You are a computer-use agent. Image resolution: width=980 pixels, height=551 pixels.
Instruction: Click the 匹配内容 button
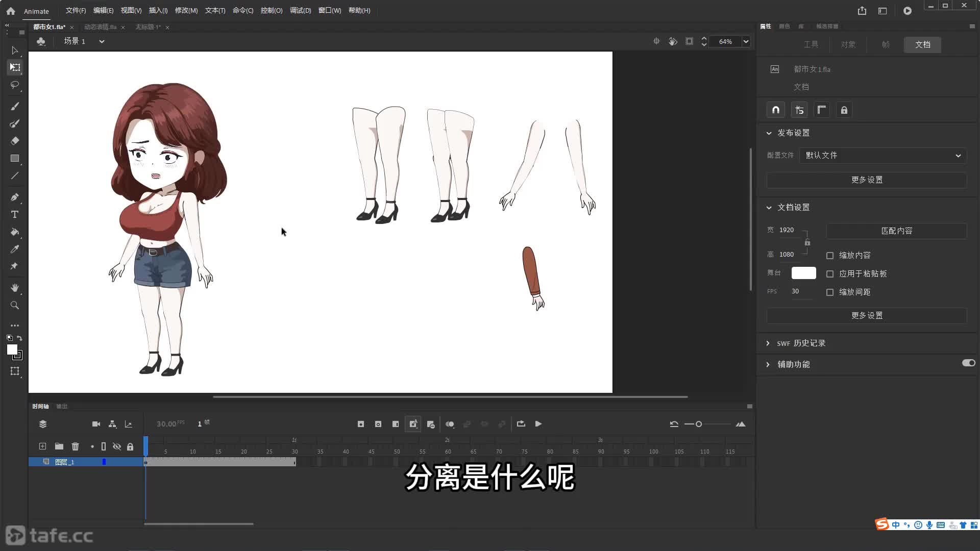[x=897, y=231]
